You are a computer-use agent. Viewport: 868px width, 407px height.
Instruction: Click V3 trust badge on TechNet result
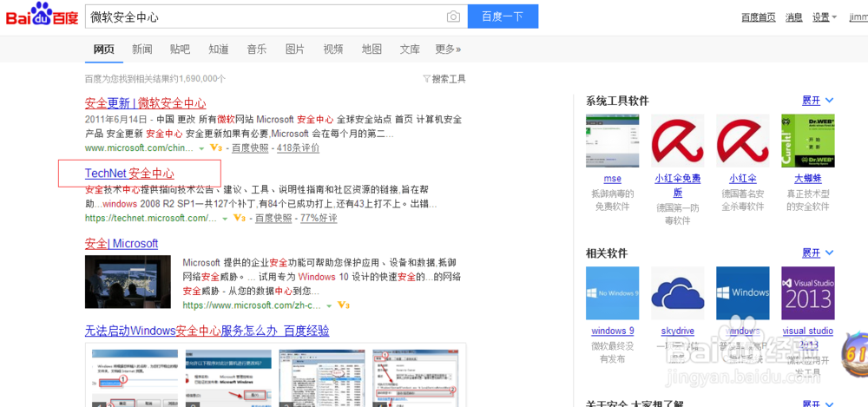click(x=240, y=218)
